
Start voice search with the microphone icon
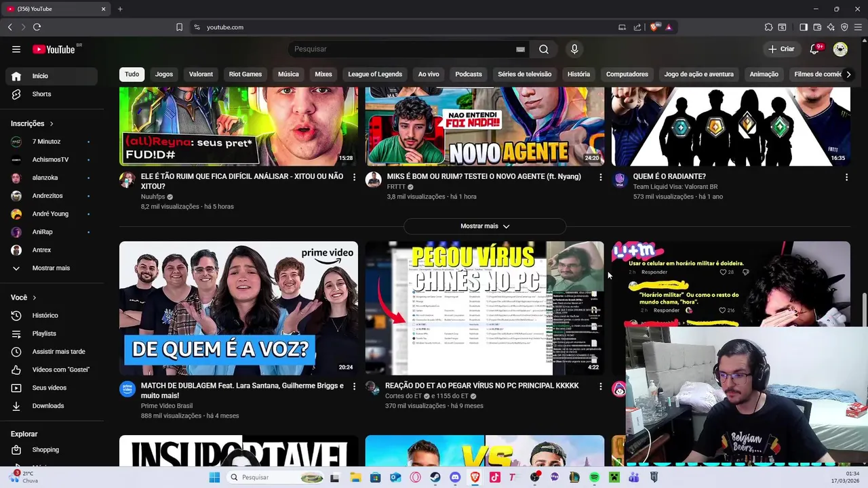(x=574, y=49)
